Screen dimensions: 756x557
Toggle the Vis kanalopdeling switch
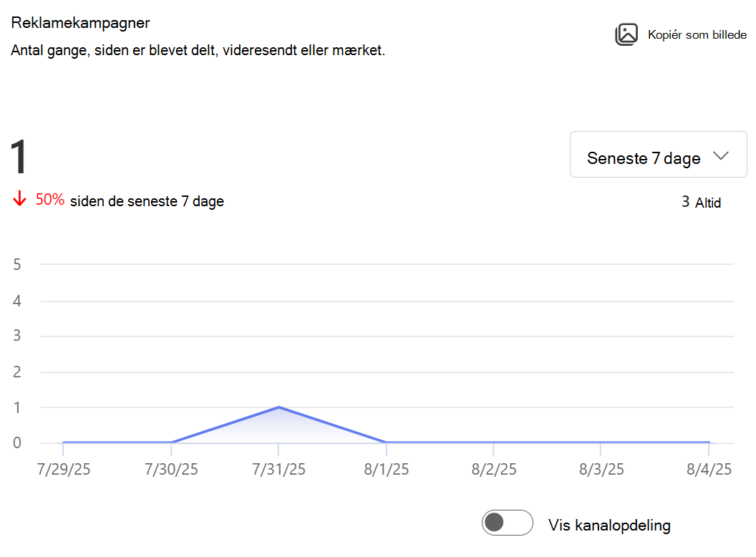pos(507,523)
